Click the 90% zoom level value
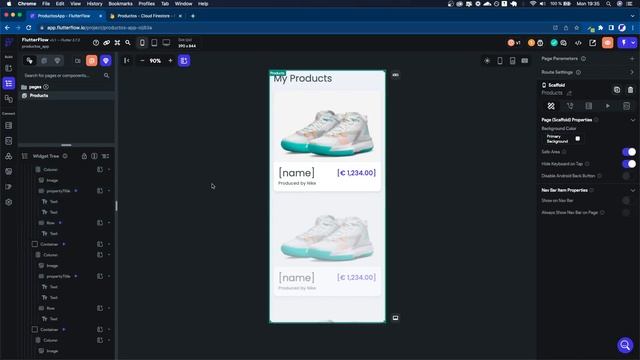Screen dimensions: 640x360 coord(155,61)
